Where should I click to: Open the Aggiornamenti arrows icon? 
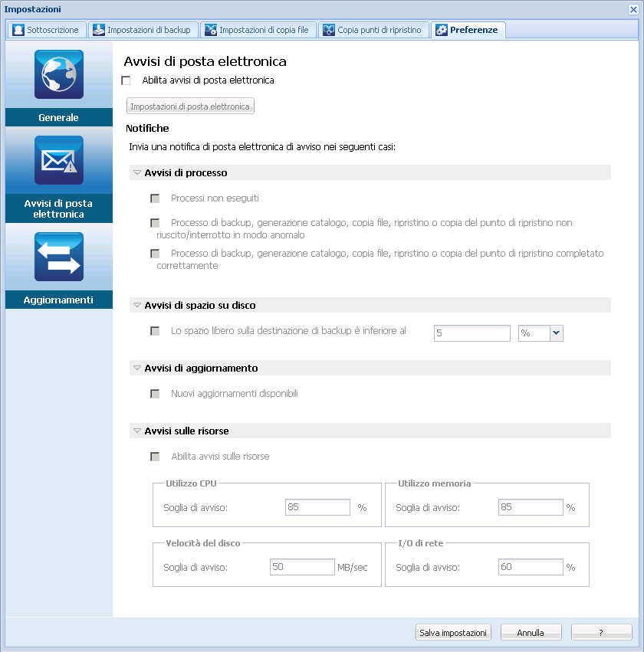click(x=59, y=257)
